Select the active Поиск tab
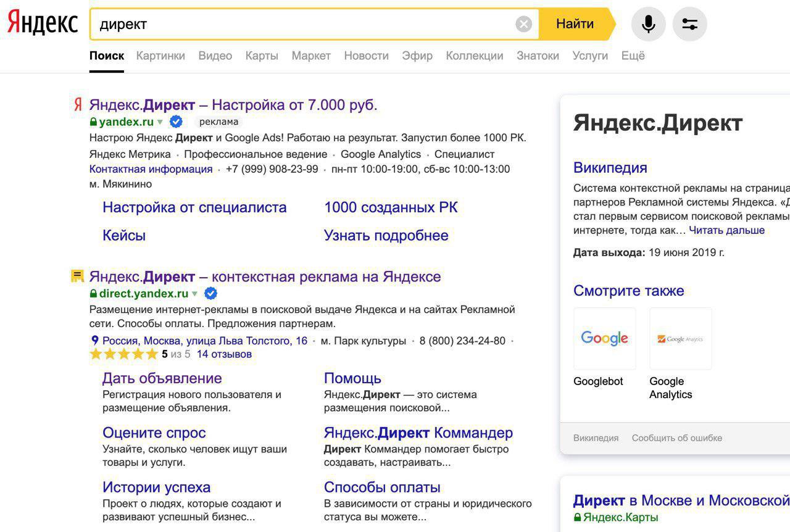The width and height of the screenshot is (790, 532). pos(107,56)
